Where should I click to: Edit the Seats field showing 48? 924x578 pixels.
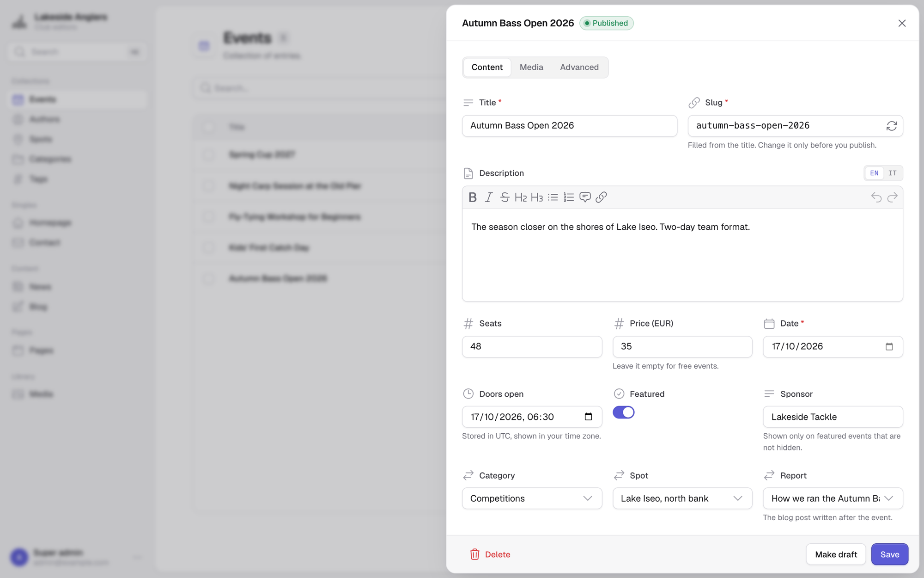[x=532, y=346]
